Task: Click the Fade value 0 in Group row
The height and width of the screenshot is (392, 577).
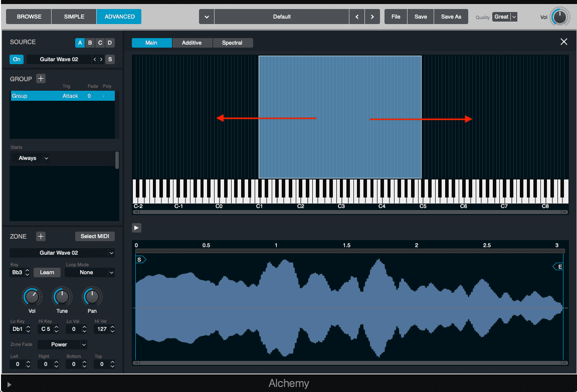Action: click(x=89, y=96)
